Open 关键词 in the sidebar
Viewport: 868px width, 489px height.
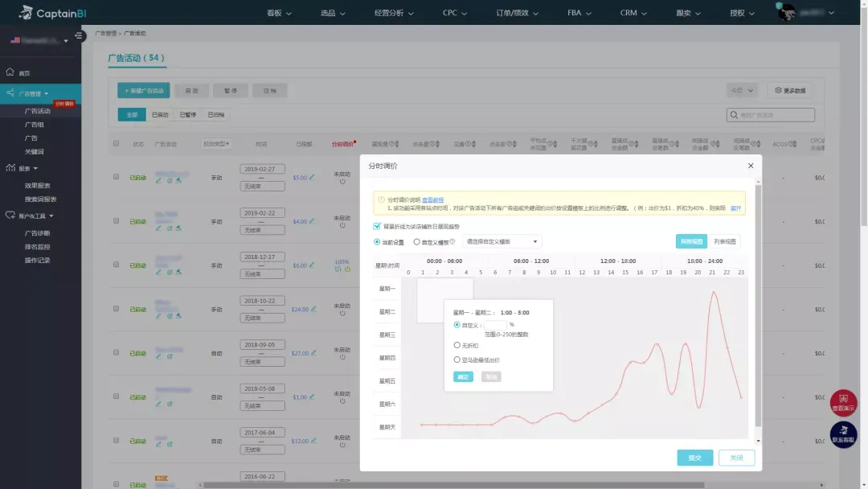click(x=35, y=152)
